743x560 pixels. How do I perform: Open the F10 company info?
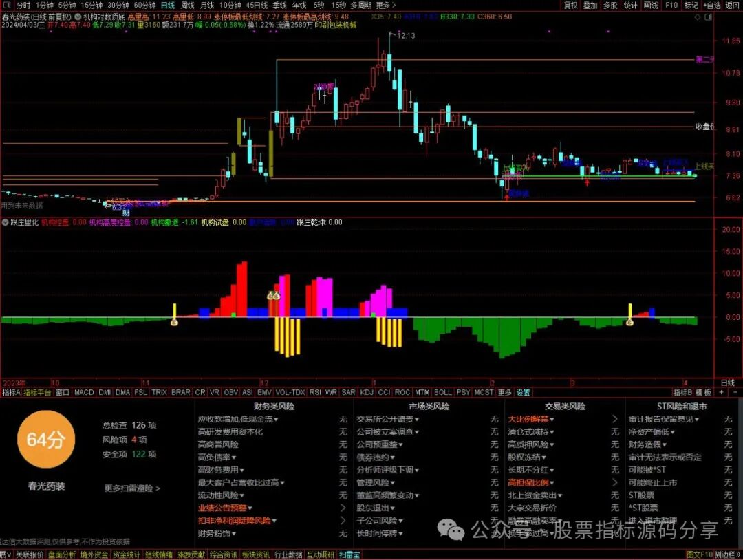click(x=671, y=6)
